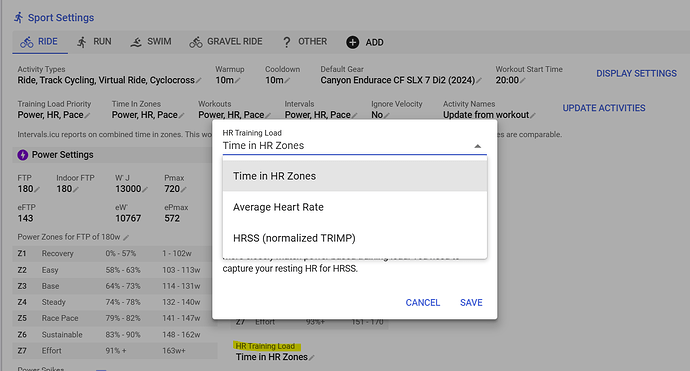Edit the Default Gear pencil icon

[x=479, y=81]
